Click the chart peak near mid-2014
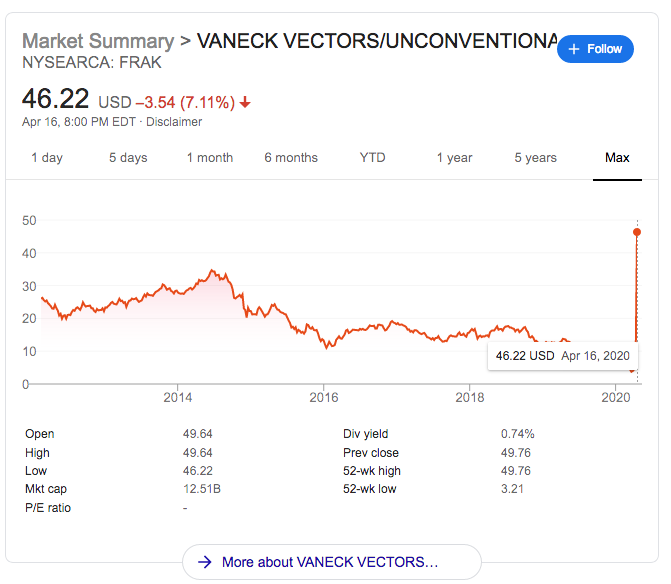 pos(212,270)
